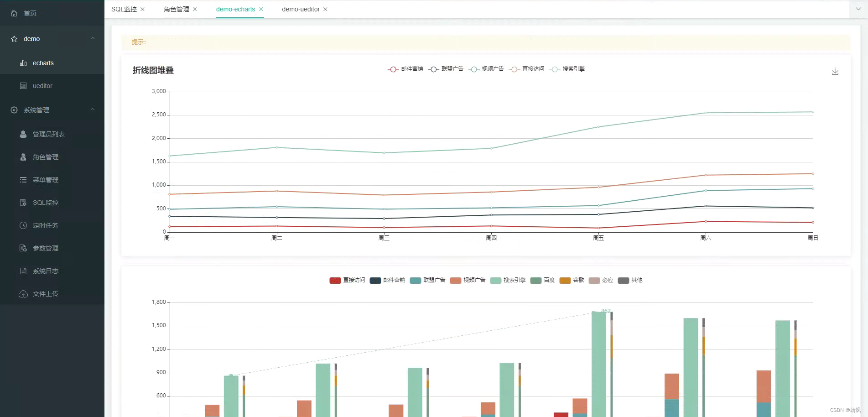Toggle 谷歌 series in bar chart legend
The image size is (868, 417).
tap(572, 280)
